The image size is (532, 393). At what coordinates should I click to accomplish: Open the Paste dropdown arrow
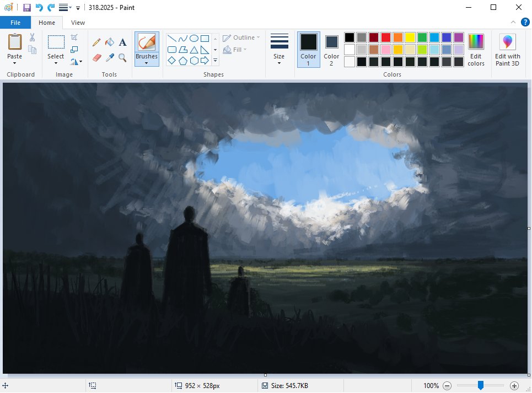click(14, 63)
